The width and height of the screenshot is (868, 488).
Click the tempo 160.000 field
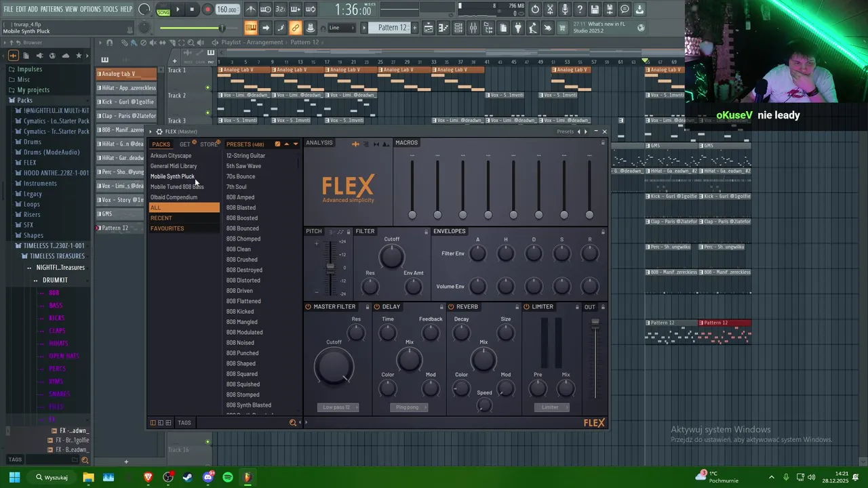point(227,9)
